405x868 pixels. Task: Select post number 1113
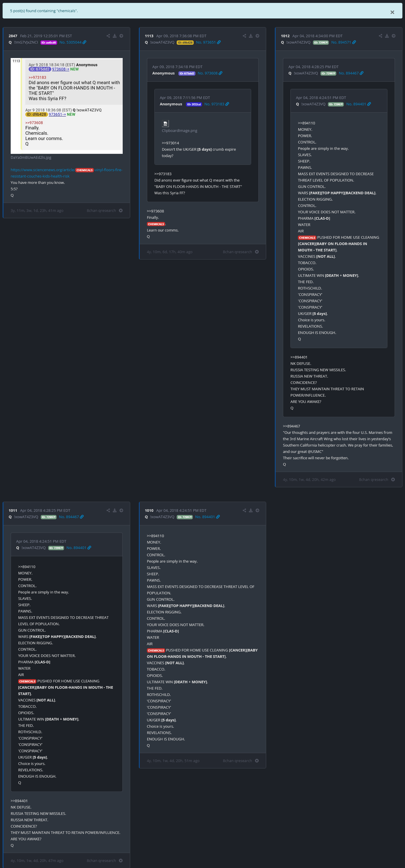149,36
